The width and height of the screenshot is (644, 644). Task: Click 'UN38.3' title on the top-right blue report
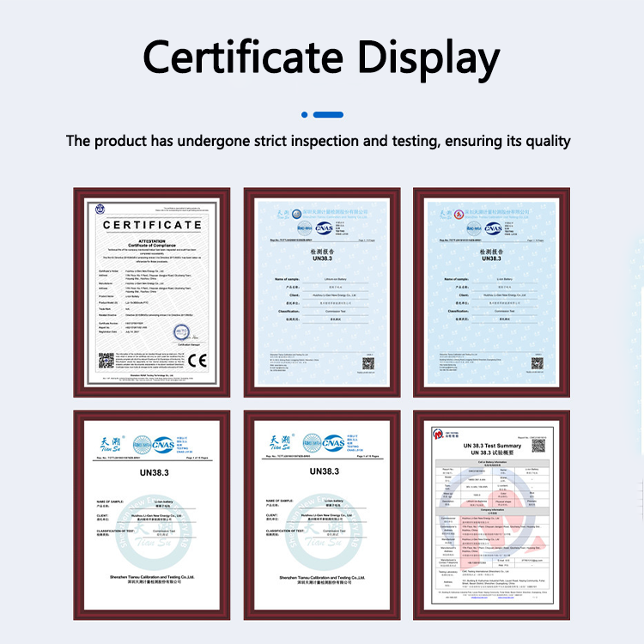[x=492, y=258]
